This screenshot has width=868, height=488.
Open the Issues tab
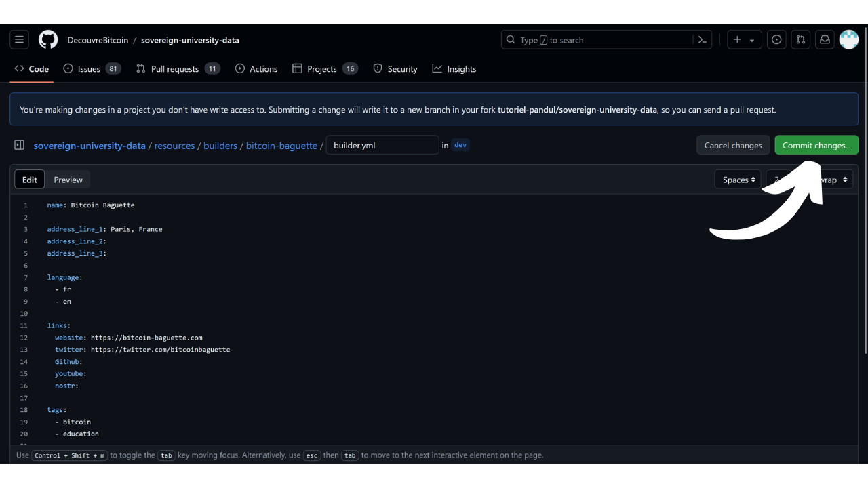pyautogui.click(x=92, y=69)
